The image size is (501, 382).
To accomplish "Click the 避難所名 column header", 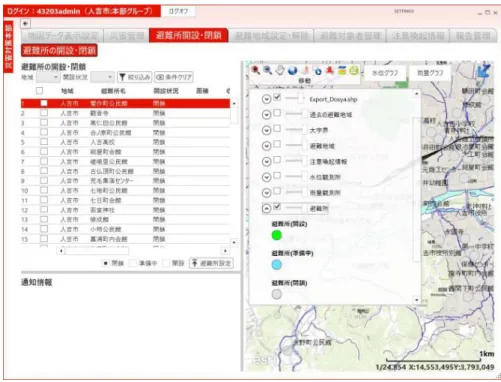I will [x=113, y=91].
